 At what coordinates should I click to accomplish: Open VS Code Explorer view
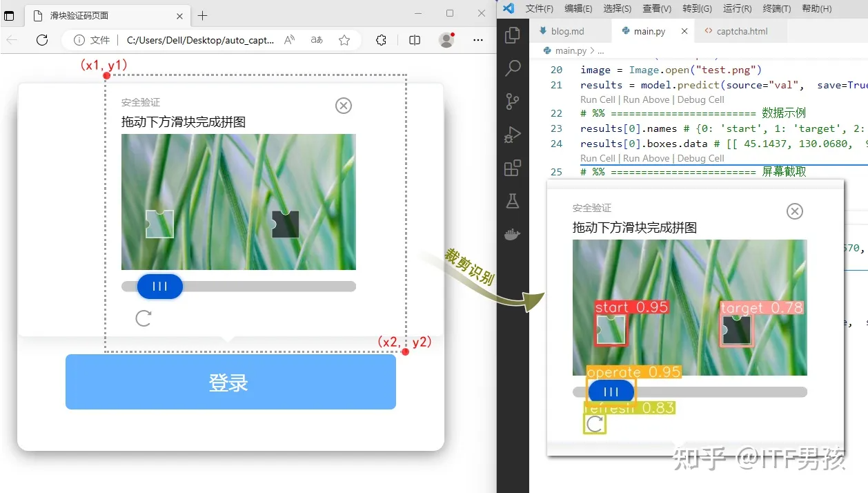pos(513,35)
